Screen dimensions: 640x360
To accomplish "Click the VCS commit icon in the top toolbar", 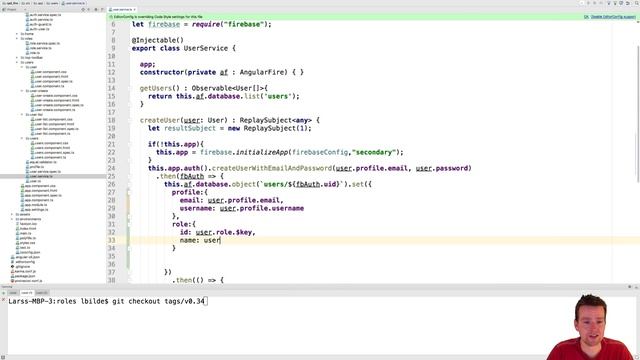I will [615, 3].
